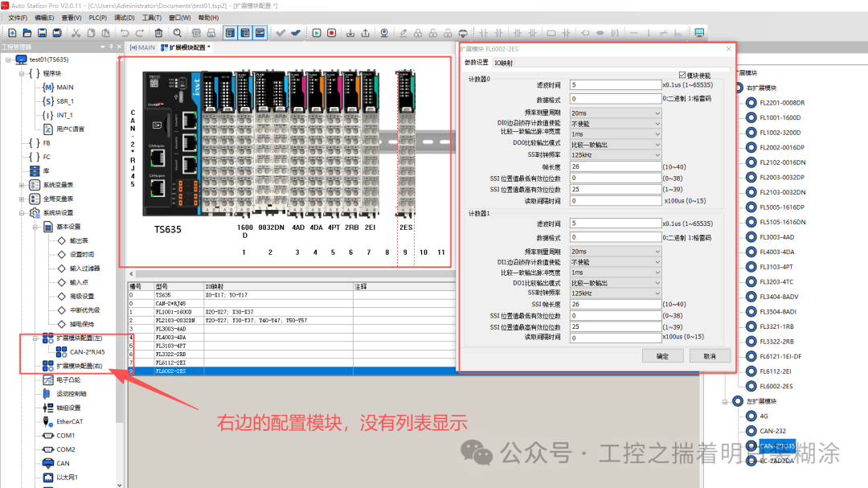868x488 pixels.
Task: Click the Print toolbar icon
Action: tap(211, 33)
